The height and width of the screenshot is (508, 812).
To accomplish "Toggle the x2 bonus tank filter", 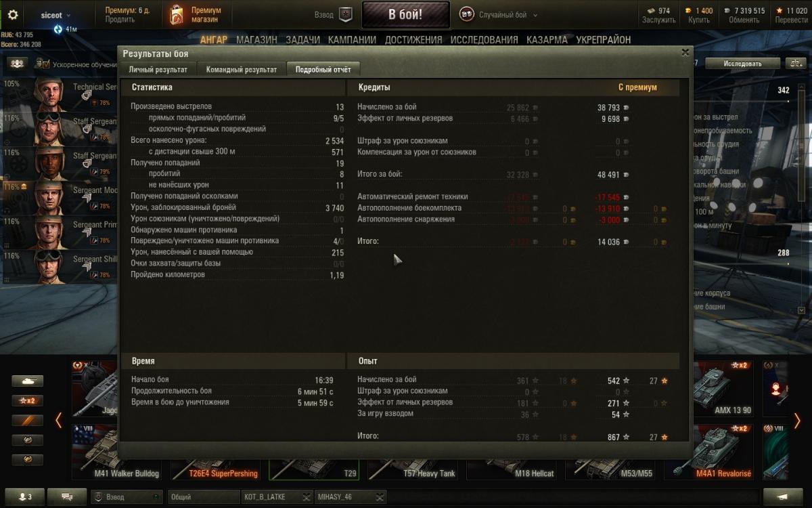I will click(28, 401).
